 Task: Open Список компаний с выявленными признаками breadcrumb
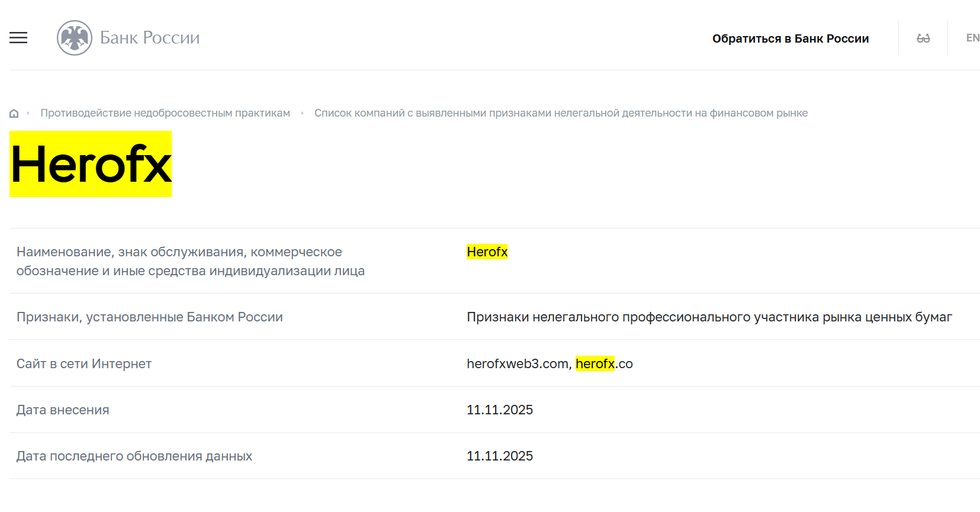[561, 113]
